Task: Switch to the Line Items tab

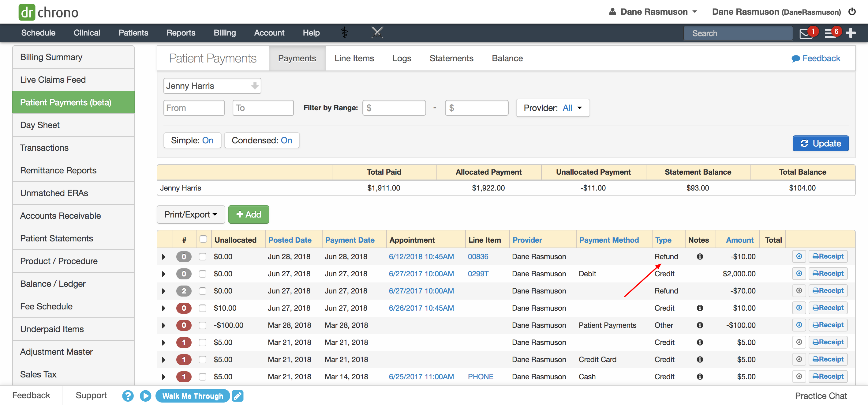Action: (x=354, y=58)
